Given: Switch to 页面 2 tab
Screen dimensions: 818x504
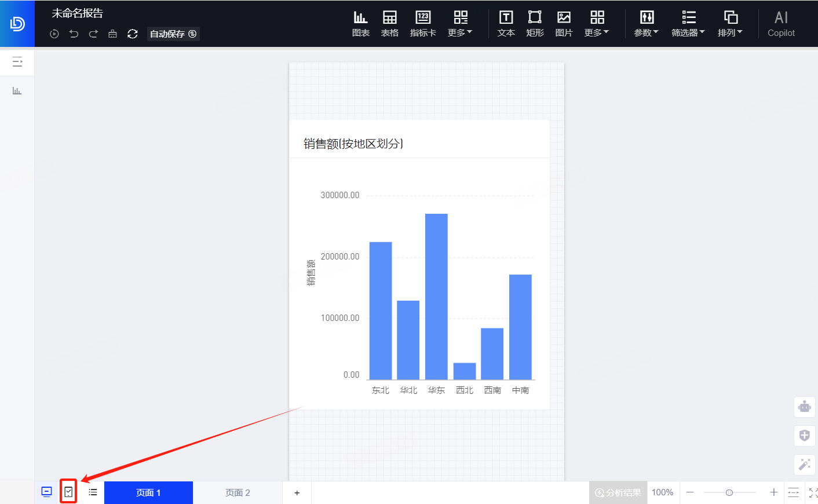Looking at the screenshot, I should coord(238,492).
